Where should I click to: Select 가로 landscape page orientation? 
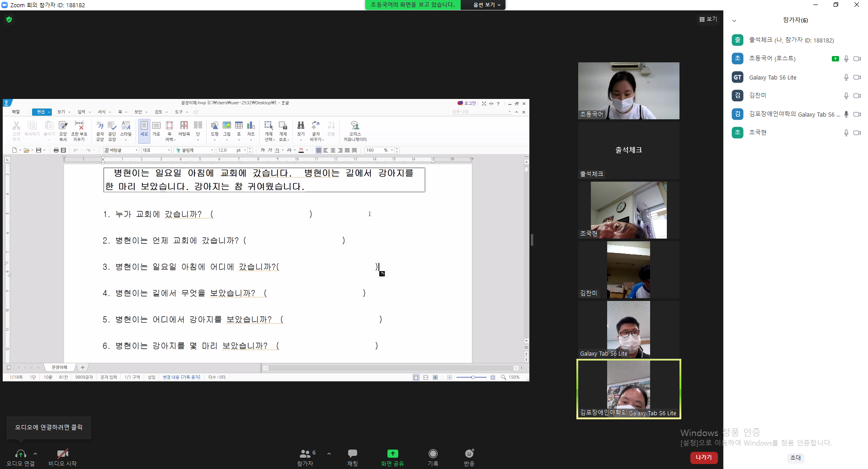156,129
